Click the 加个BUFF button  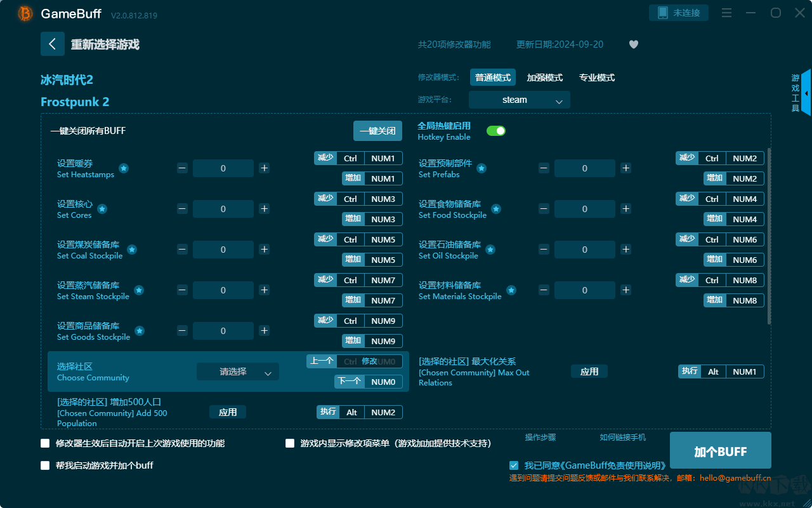pyautogui.click(x=720, y=450)
